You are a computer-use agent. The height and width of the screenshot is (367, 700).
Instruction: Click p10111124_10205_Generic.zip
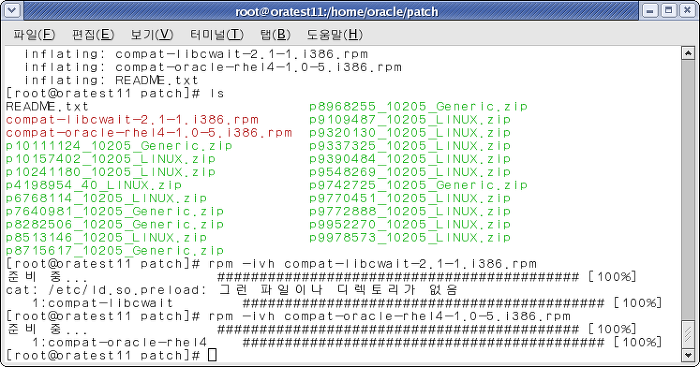(x=119, y=146)
